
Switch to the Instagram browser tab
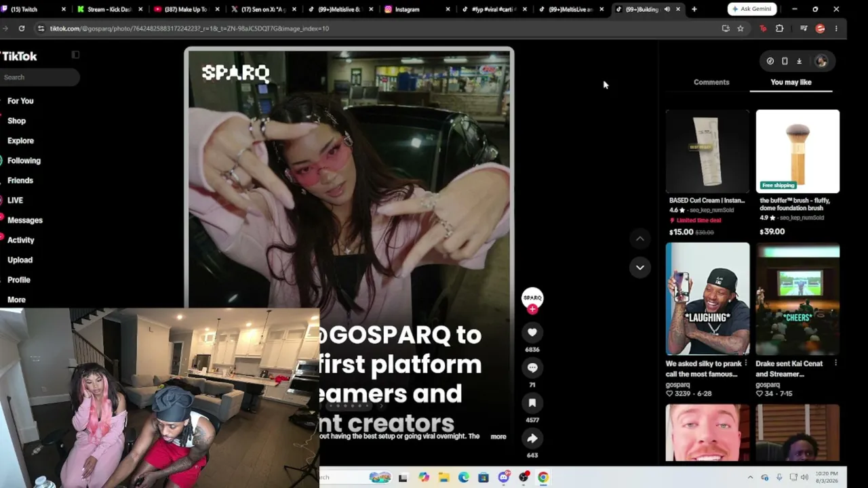pyautogui.click(x=416, y=9)
